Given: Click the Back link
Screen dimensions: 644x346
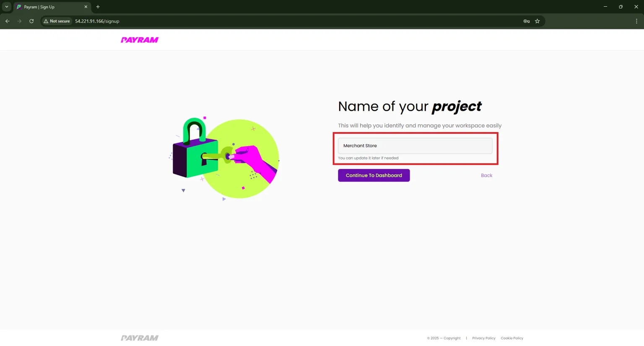Looking at the screenshot, I should pos(486,175).
